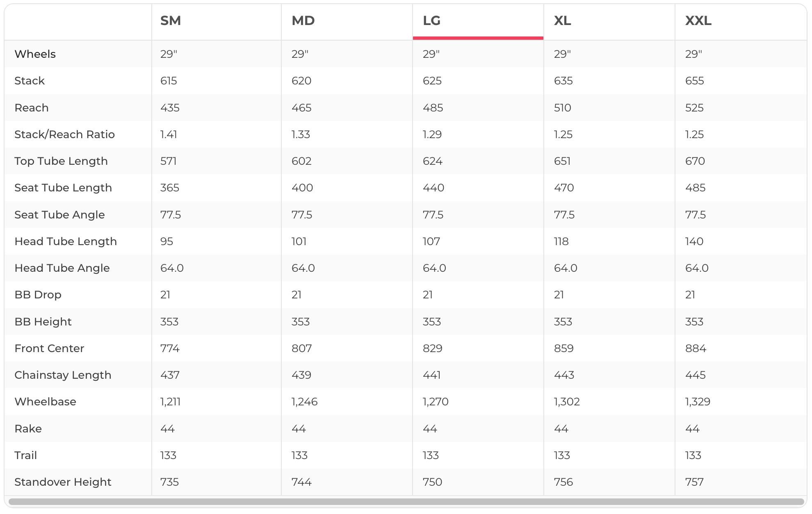Select the XXL Wheelbase value 1,329
812x514 pixels.
(698, 402)
